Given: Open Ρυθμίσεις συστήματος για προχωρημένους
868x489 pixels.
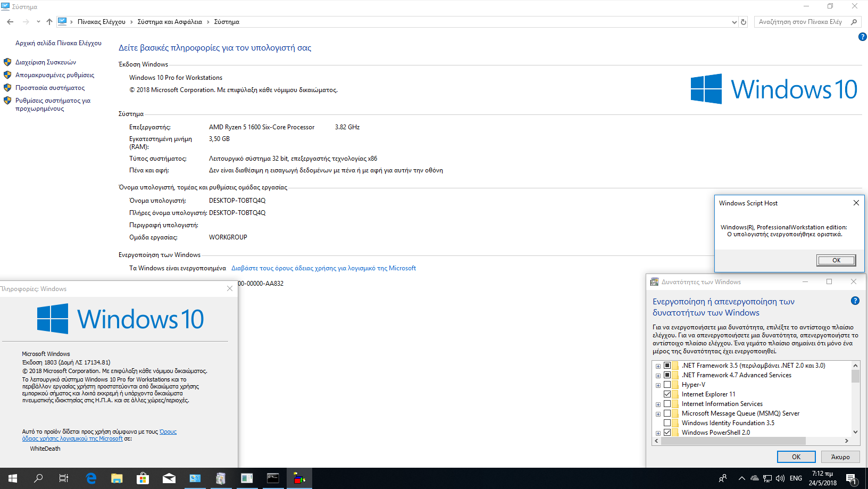Looking at the screenshot, I should point(53,104).
